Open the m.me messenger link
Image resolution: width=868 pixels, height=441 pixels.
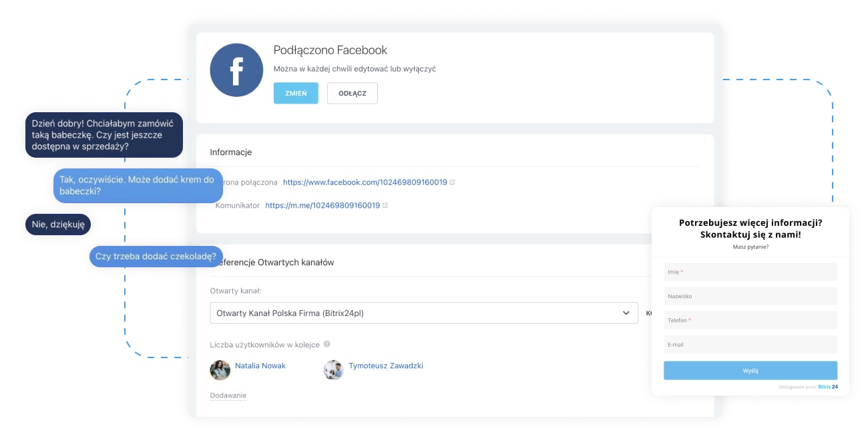(x=322, y=205)
